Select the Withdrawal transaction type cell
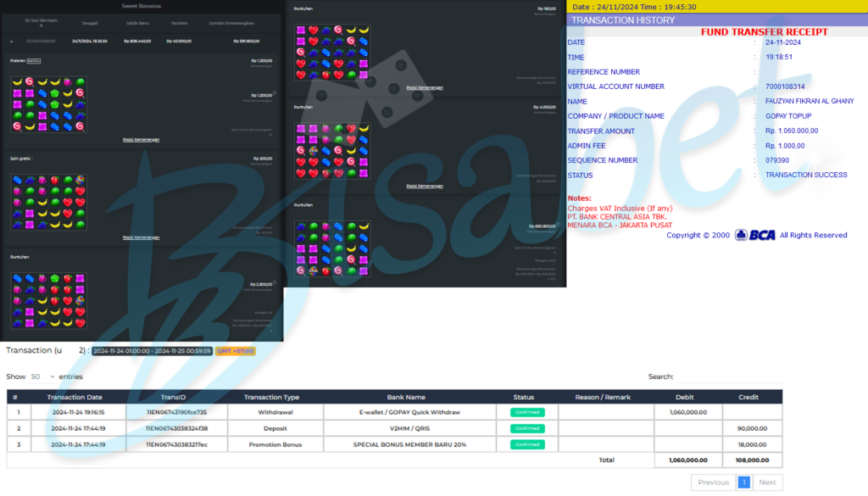This screenshot has width=868, height=496. pyautogui.click(x=275, y=412)
